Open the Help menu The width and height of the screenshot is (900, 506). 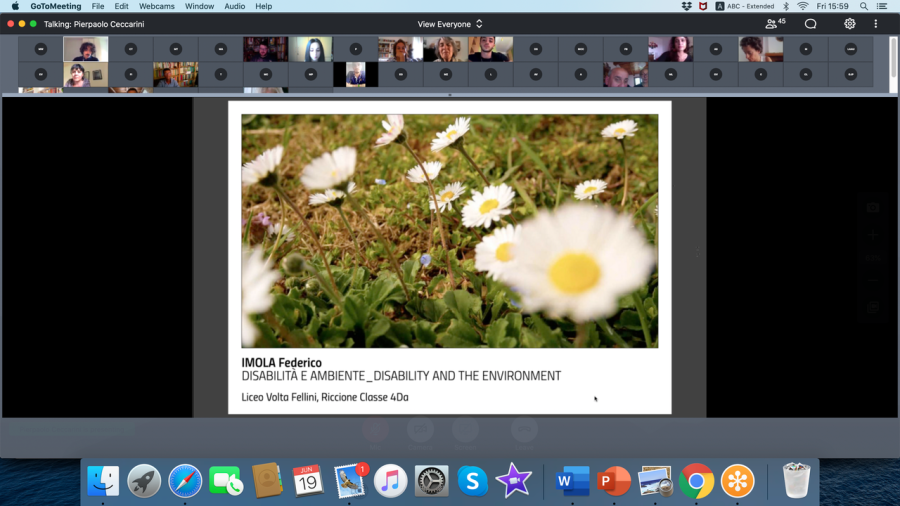point(263,6)
